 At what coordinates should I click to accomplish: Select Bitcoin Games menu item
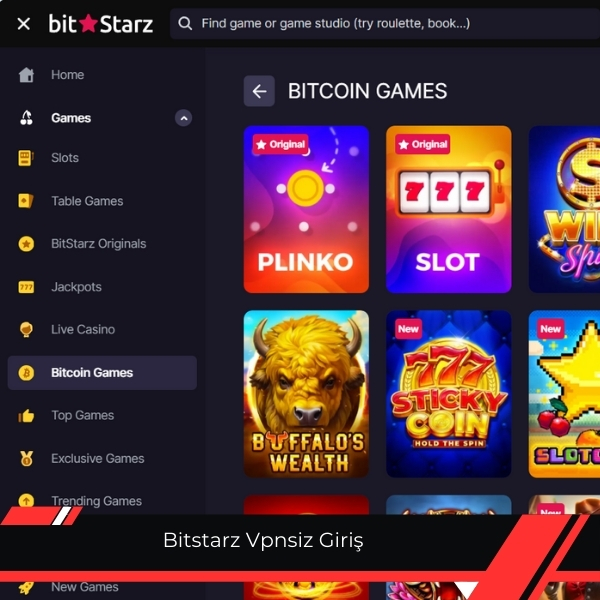[x=102, y=373]
